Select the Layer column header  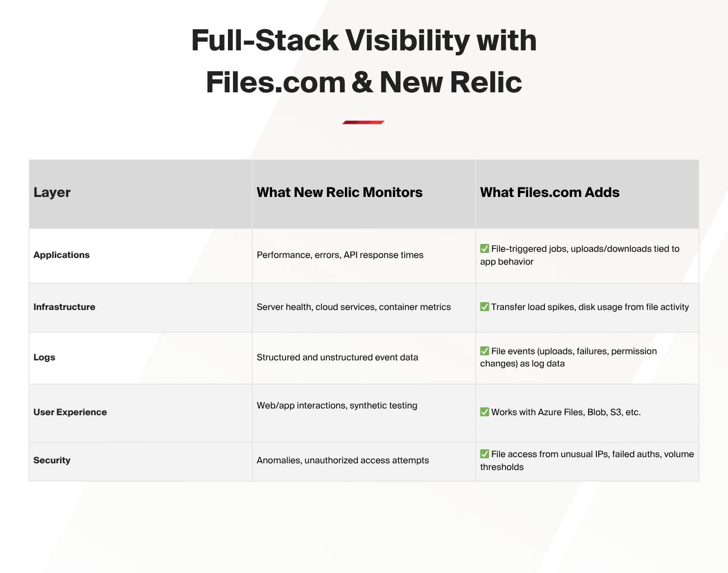(x=52, y=192)
